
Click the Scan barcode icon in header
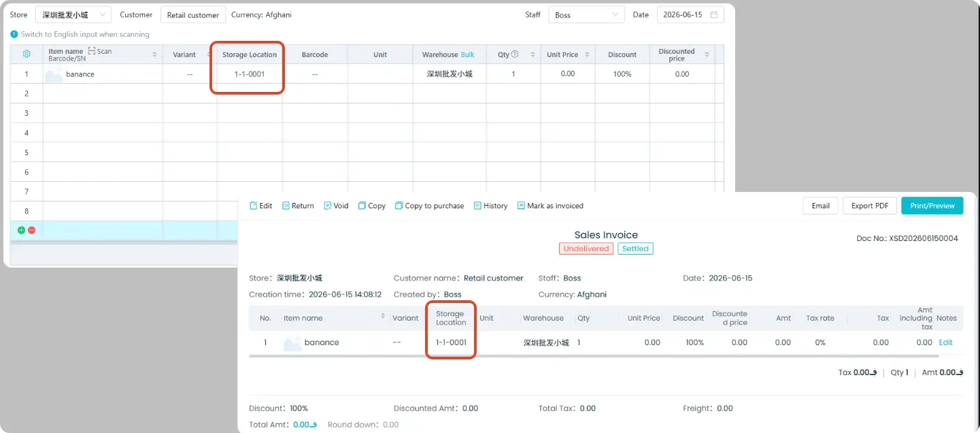(92, 51)
